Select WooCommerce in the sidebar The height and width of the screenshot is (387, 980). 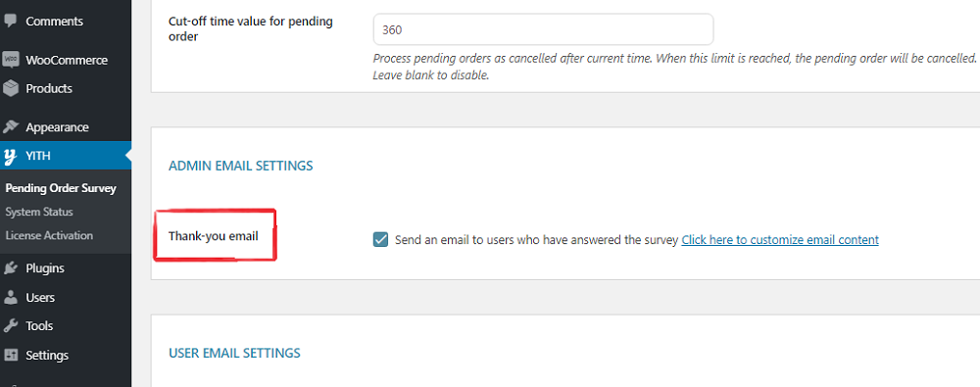pos(66,60)
